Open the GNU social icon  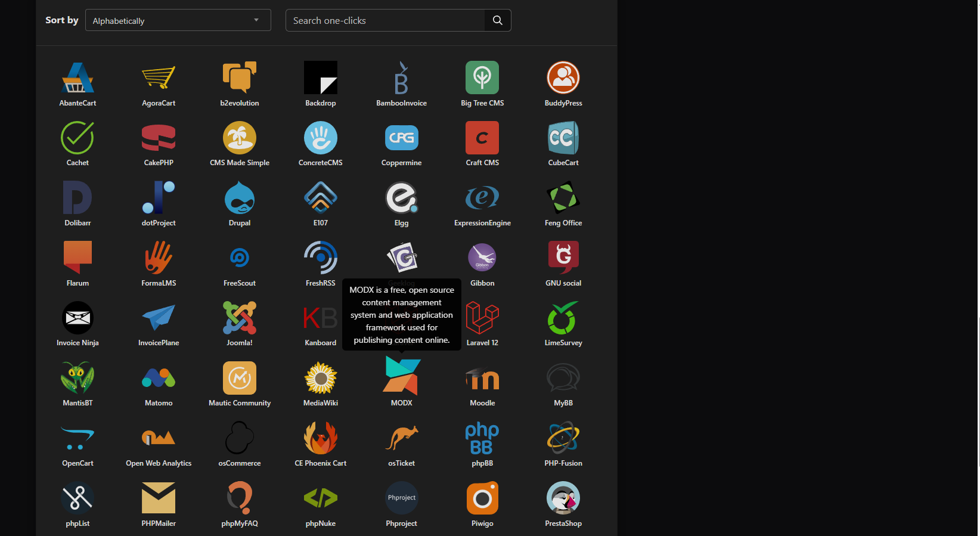(563, 258)
